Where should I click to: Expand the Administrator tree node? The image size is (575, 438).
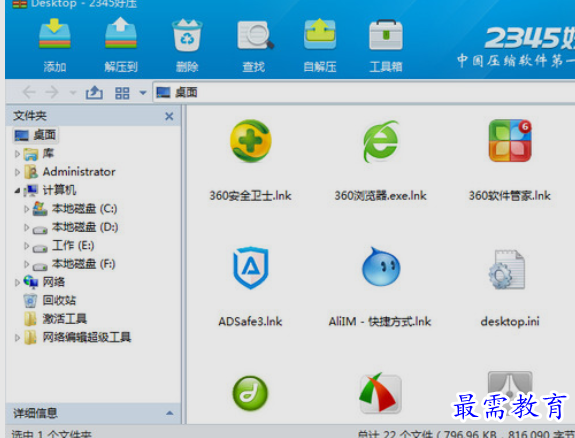(x=17, y=172)
